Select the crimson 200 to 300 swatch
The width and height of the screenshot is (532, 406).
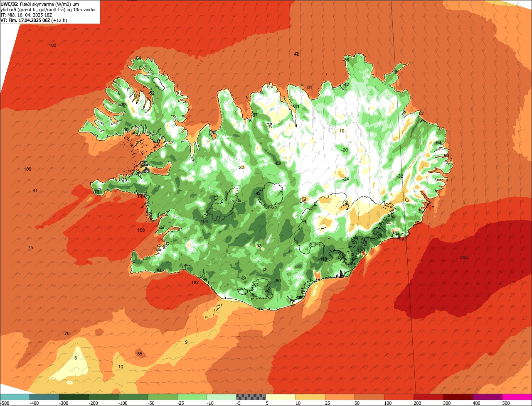pyautogui.click(x=428, y=397)
